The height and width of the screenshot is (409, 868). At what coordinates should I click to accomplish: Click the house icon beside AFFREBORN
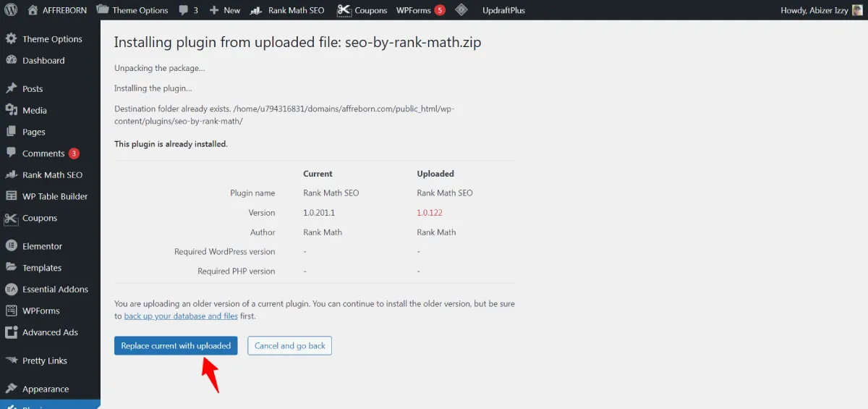(33, 10)
